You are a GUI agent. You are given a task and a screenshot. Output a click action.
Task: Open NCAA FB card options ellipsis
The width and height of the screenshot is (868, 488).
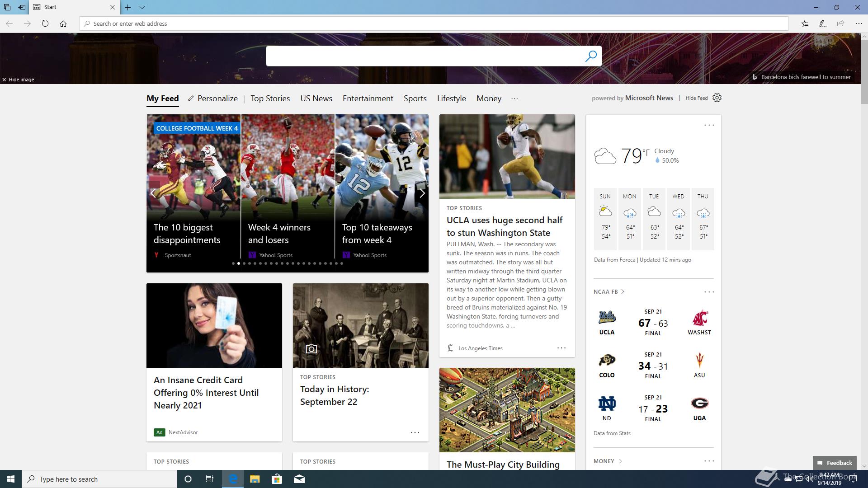709,292
